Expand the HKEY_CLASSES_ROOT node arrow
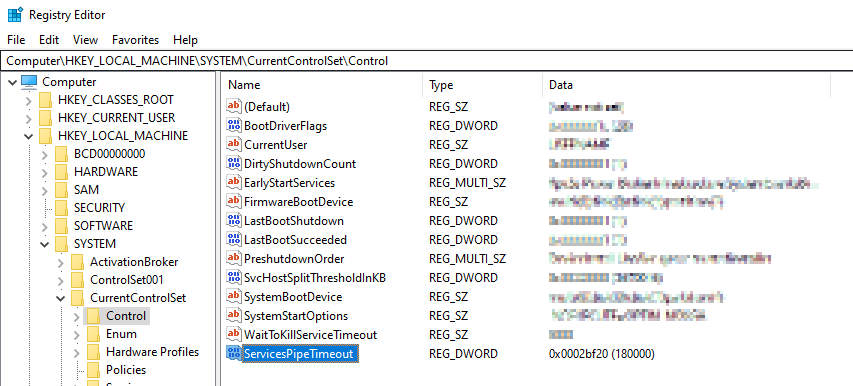The image size is (853, 386). [28, 100]
